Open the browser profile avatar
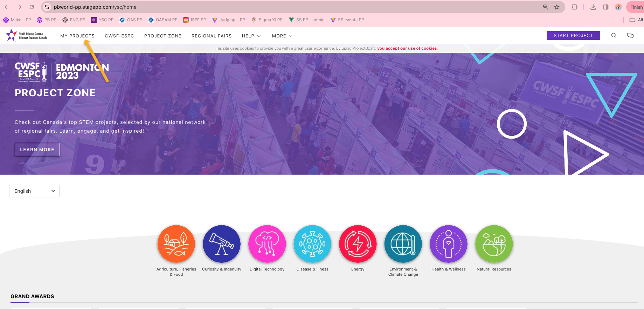Viewport: 644px width, 309px height. (618, 7)
